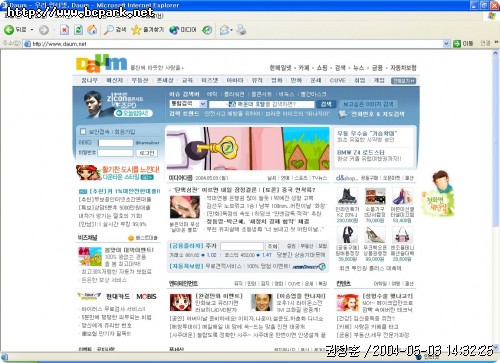Open the Mail icon dropdown arrow

click(231, 30)
